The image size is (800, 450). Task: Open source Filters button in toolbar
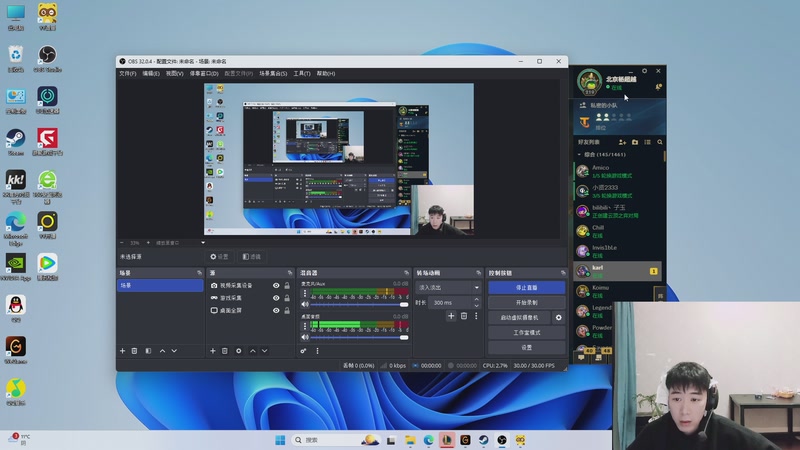[x=252, y=257]
